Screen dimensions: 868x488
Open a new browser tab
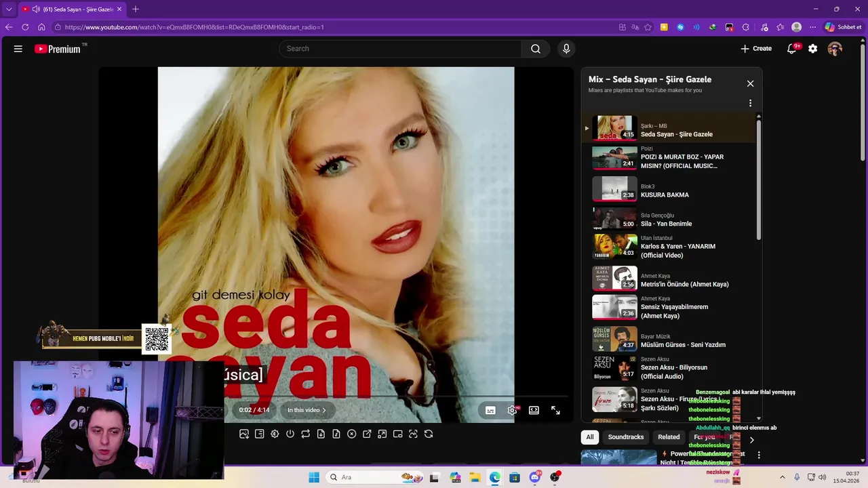(136, 9)
